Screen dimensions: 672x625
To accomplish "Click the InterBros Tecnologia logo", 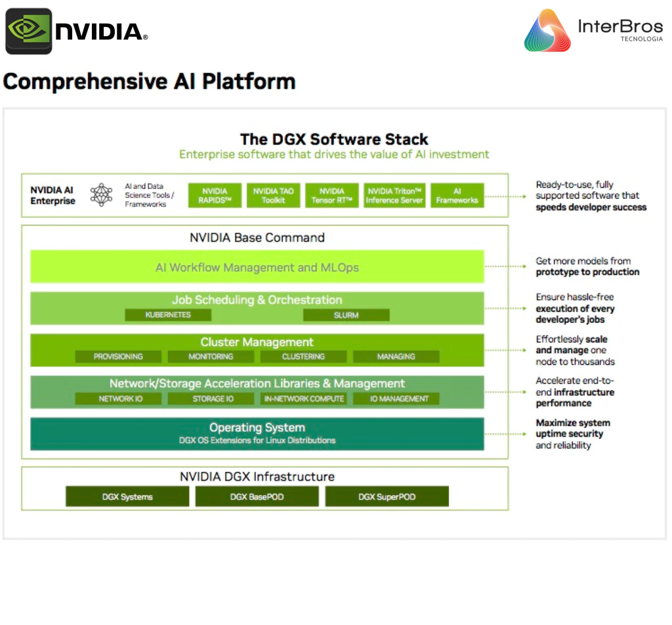I will click(x=594, y=30).
